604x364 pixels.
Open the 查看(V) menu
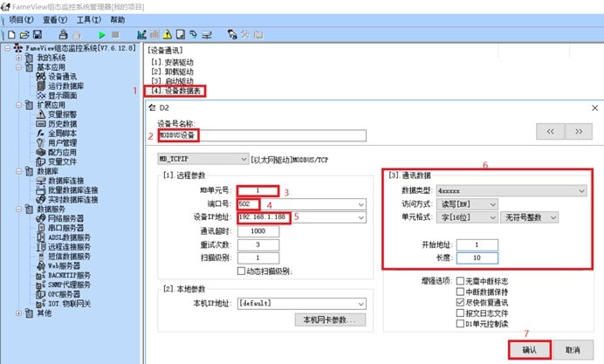point(53,19)
